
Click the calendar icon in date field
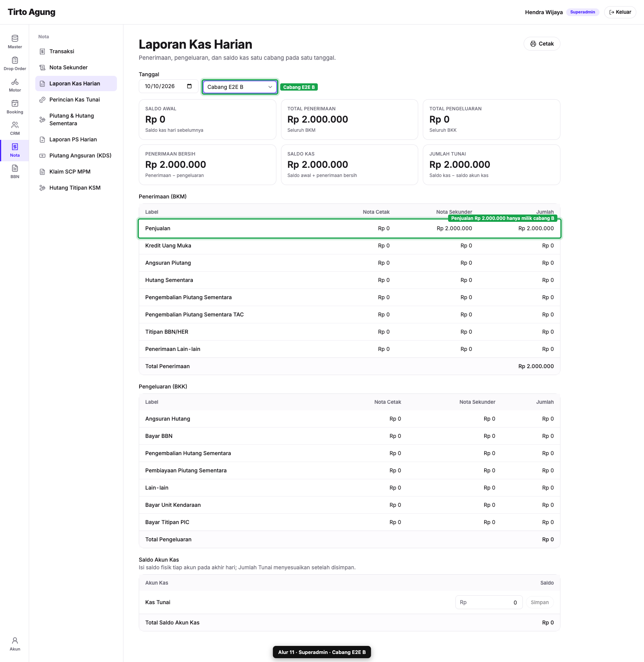click(189, 86)
